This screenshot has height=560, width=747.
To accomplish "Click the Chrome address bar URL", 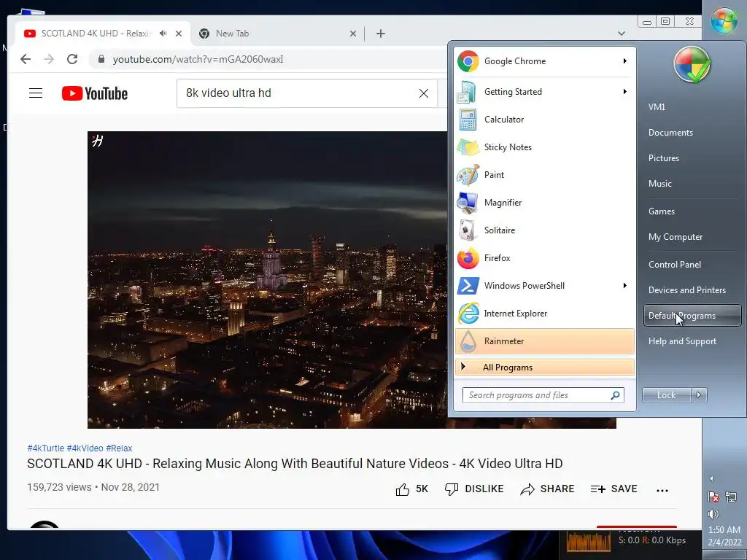I will pos(198,59).
